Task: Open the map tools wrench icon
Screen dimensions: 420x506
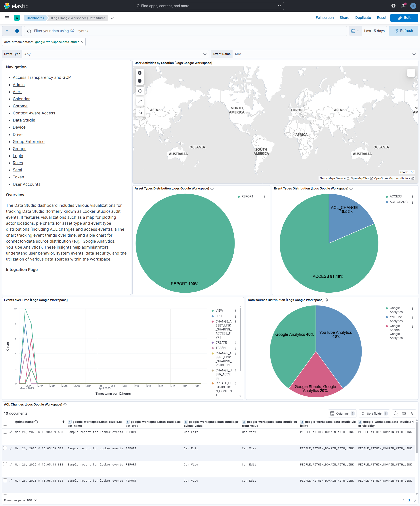Action: point(140,112)
